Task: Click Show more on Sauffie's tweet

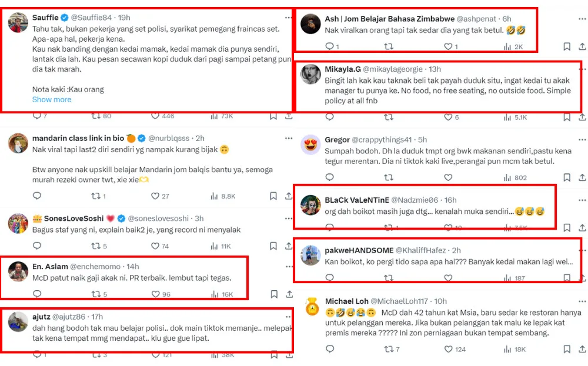Action: (x=52, y=99)
